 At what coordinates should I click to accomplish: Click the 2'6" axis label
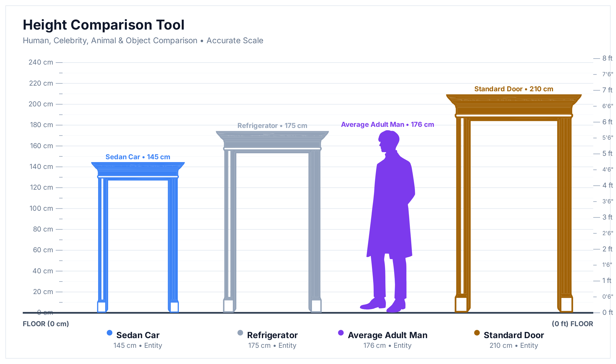tap(608, 233)
